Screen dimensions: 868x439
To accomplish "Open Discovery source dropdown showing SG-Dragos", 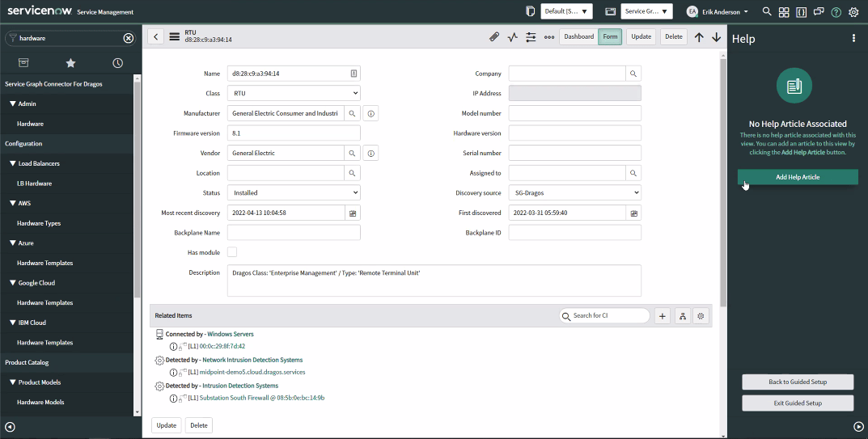I will click(x=574, y=193).
